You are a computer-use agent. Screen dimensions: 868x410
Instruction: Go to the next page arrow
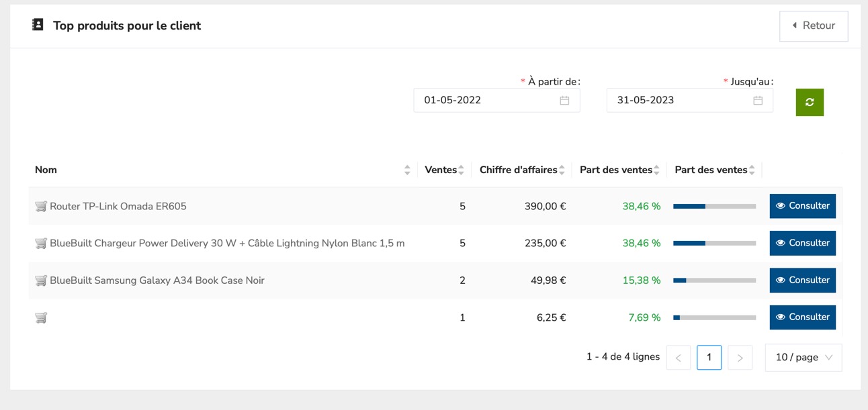click(740, 358)
